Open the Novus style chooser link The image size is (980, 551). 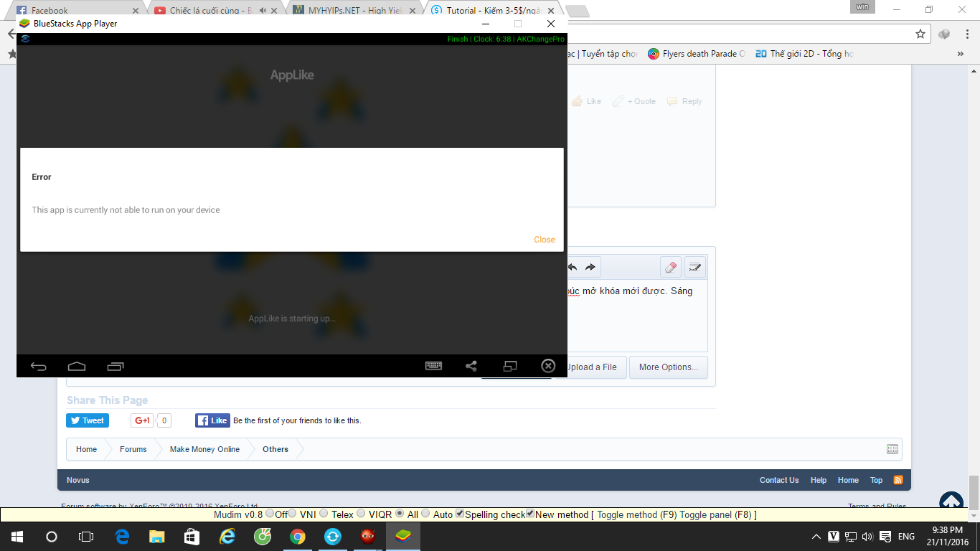pyautogui.click(x=78, y=480)
